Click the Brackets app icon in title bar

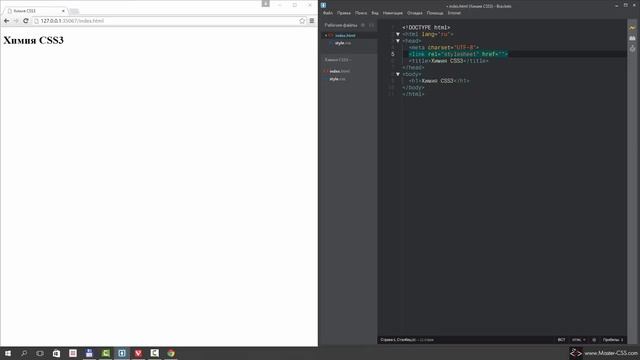(323, 5)
